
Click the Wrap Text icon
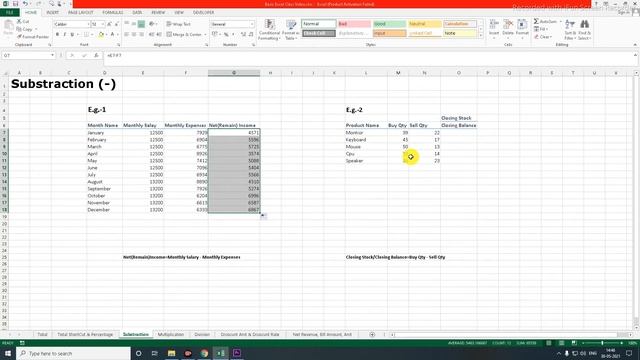click(169, 24)
